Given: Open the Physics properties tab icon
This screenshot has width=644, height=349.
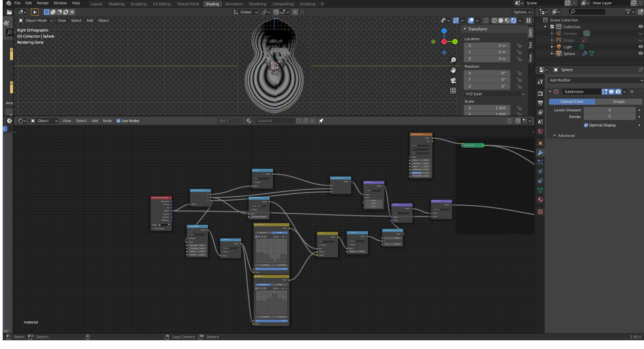Looking at the screenshot, I should point(540,171).
